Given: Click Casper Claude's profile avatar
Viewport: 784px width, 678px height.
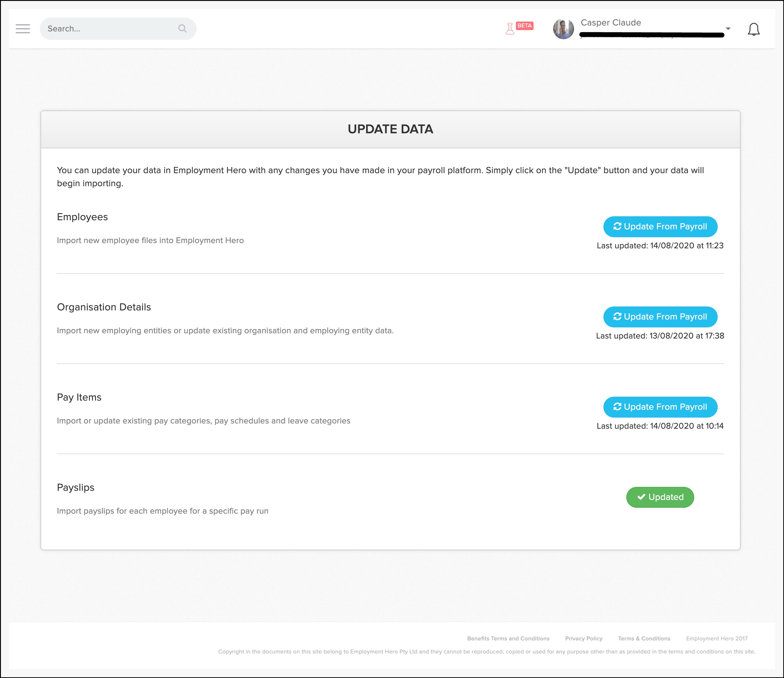Looking at the screenshot, I should pyautogui.click(x=563, y=29).
